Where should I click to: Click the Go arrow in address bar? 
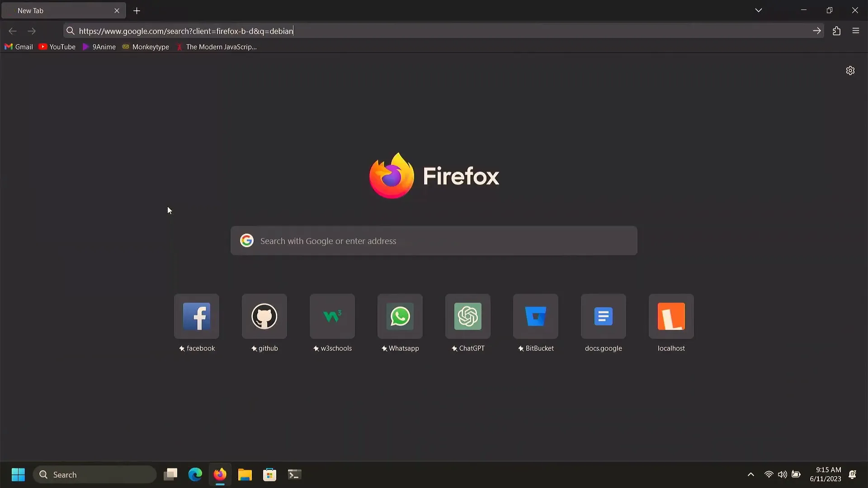point(816,31)
